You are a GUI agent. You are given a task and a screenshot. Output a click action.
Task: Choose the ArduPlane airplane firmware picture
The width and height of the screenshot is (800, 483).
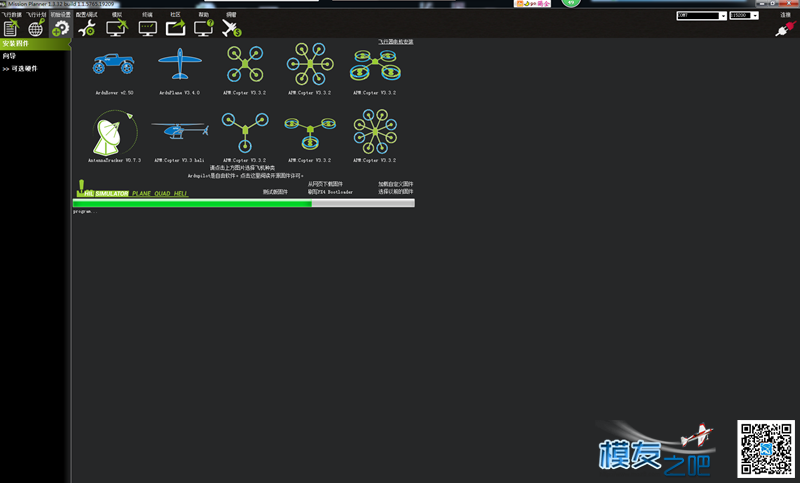pos(180,64)
